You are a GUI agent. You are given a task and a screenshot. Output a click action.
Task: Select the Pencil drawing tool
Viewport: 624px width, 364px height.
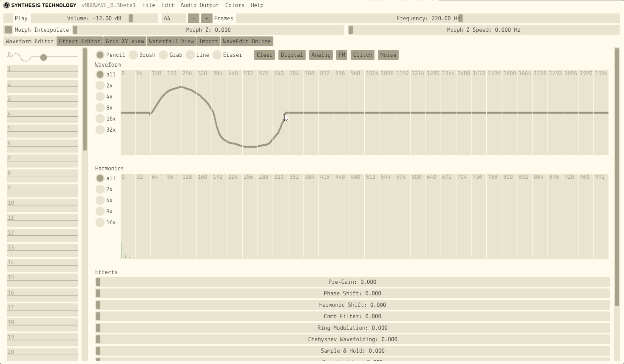coord(100,55)
